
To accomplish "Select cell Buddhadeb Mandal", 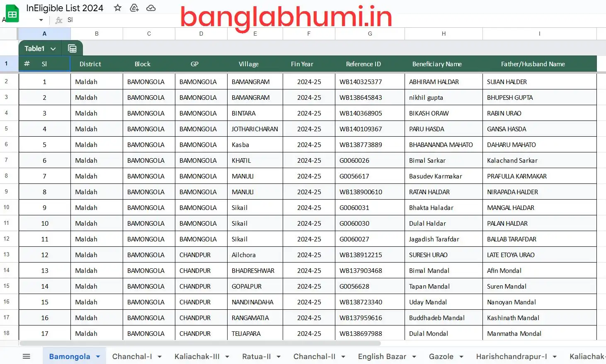I will [444, 318].
